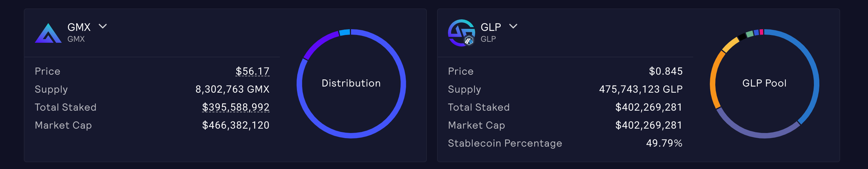868x169 pixels.
Task: Click the GLP token logo icon
Action: pyautogui.click(x=461, y=33)
